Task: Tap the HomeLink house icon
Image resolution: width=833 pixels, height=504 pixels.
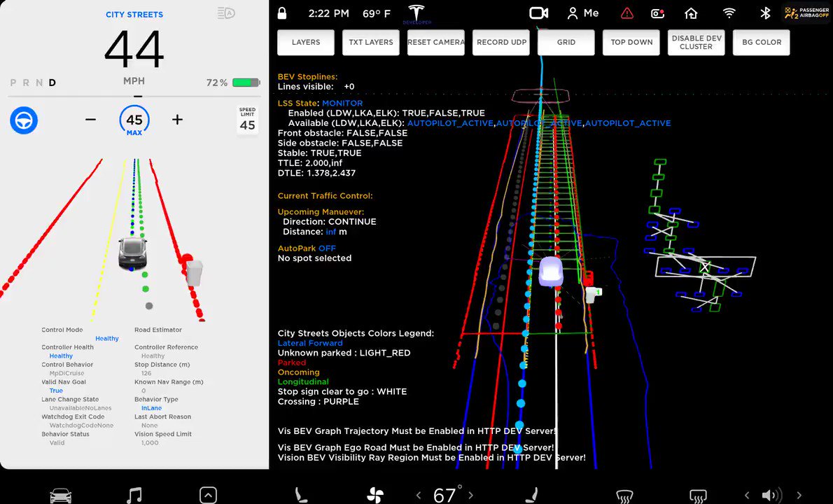Action: tap(691, 13)
